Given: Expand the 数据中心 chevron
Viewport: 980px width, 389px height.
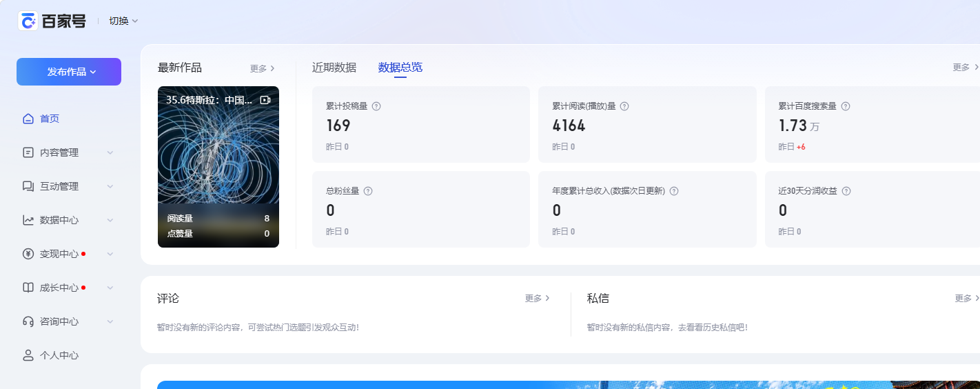Looking at the screenshot, I should coord(110,220).
